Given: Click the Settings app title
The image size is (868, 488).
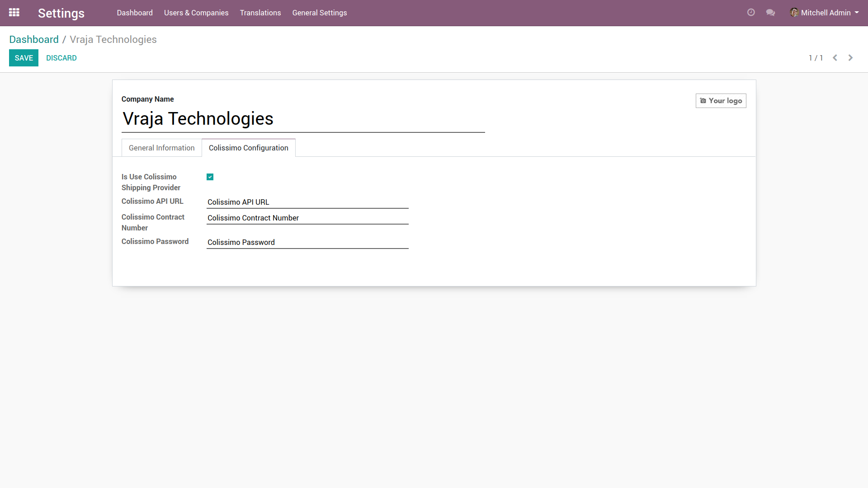Looking at the screenshot, I should (x=61, y=13).
